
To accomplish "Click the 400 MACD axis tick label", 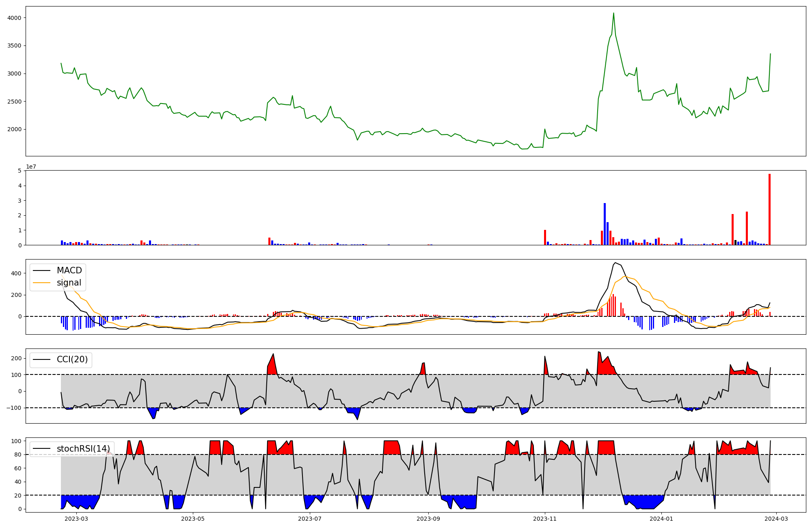I will click(x=17, y=273).
